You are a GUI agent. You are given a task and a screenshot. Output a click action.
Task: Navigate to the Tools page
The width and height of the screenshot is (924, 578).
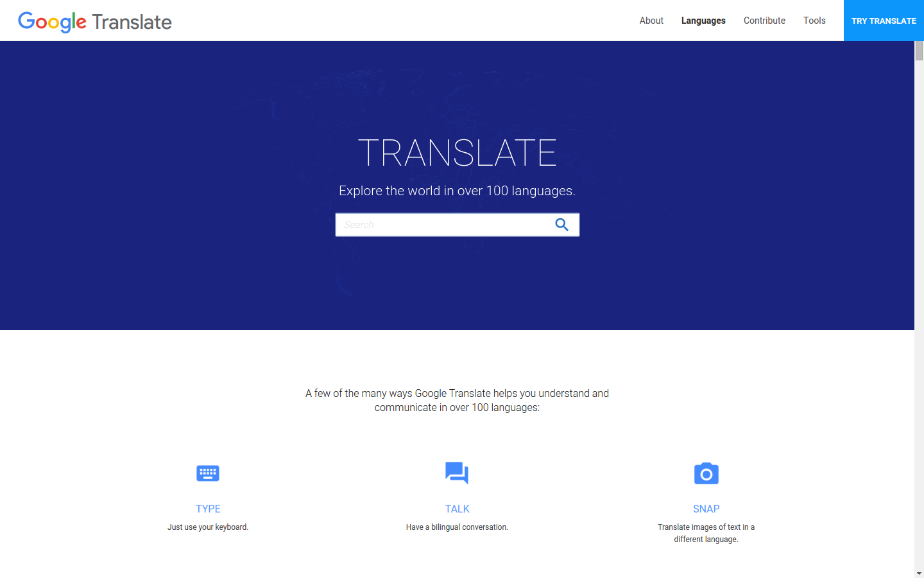(x=814, y=21)
